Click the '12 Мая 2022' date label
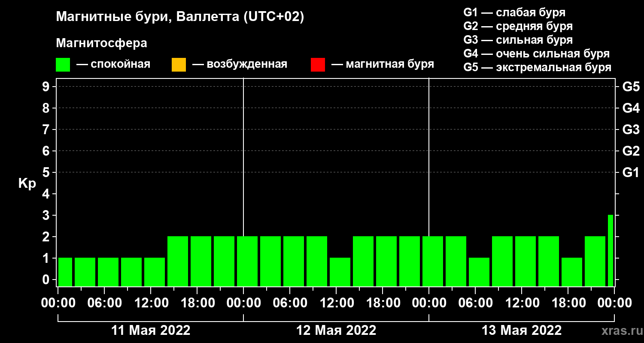The width and height of the screenshot is (644, 343). (x=336, y=331)
